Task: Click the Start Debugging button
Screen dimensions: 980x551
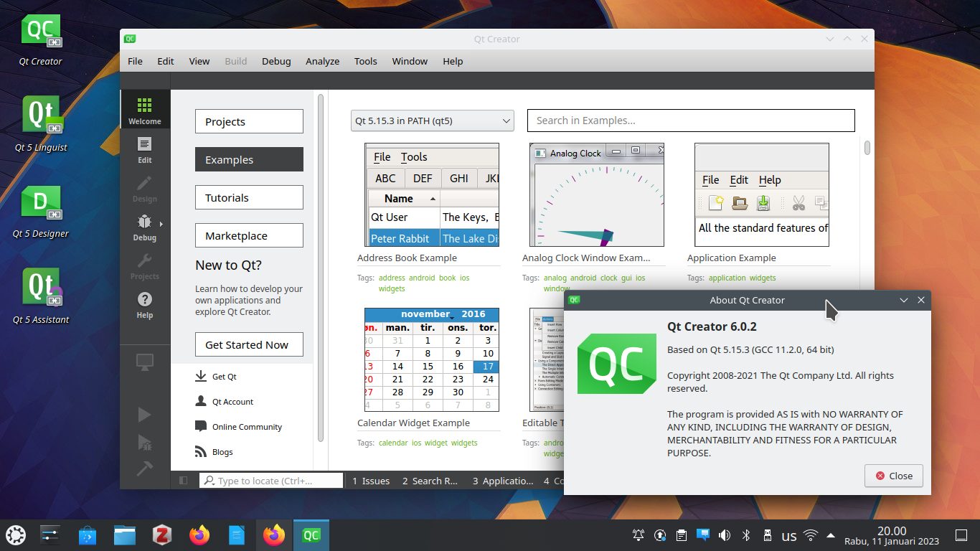Action: [x=145, y=441]
